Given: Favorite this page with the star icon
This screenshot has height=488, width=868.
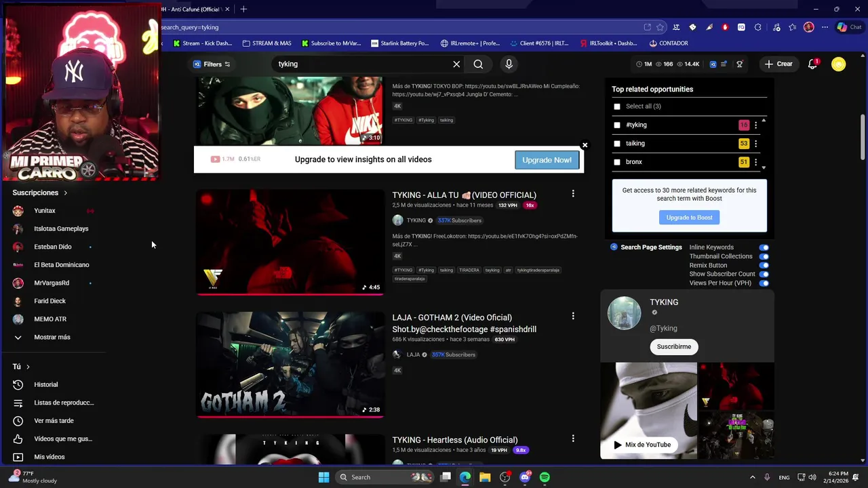Looking at the screenshot, I should (x=660, y=27).
